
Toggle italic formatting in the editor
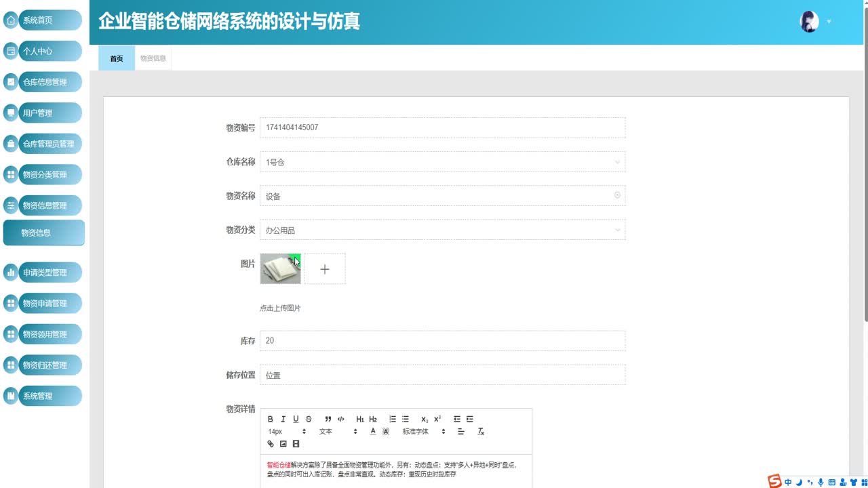coord(283,419)
